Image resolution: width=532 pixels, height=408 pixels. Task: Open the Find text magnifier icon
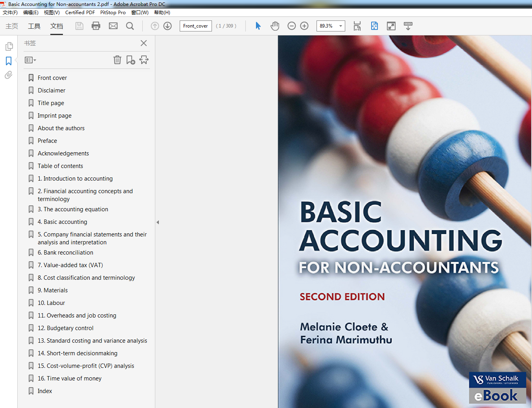click(x=130, y=26)
